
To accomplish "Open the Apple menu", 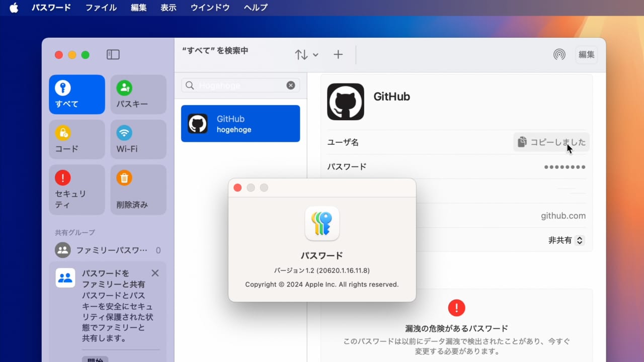I will pos(14,8).
